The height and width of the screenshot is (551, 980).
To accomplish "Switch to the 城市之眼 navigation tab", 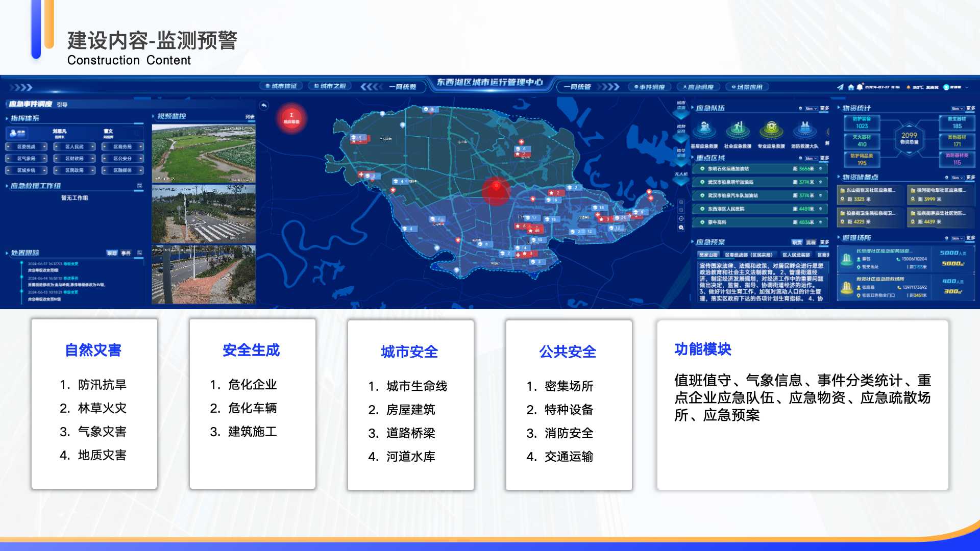I will coord(330,86).
